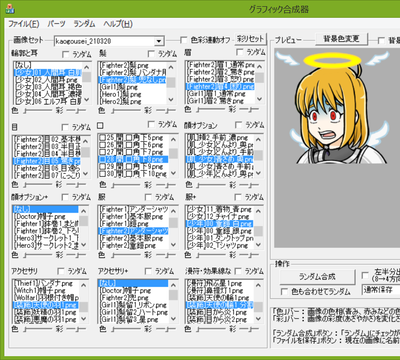400x360 pixels.
Task: Select [Hero1]髪.png in 髪 list
Action: click(x=132, y=94)
